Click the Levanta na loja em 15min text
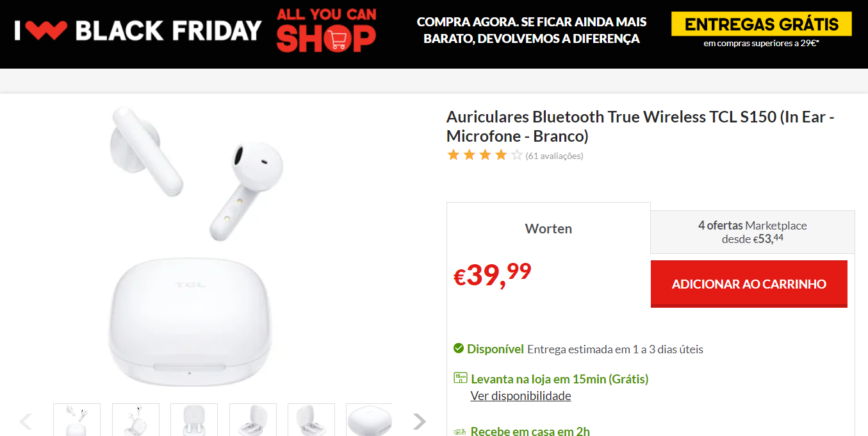Viewport: 868px width, 436px height. [559, 379]
